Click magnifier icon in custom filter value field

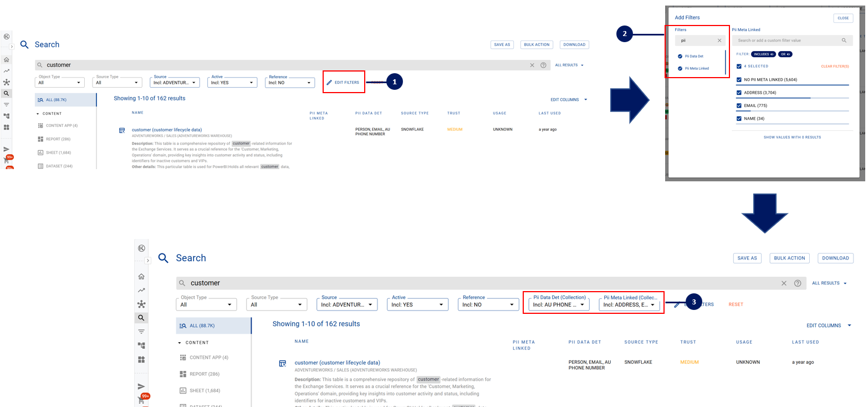pyautogui.click(x=844, y=40)
